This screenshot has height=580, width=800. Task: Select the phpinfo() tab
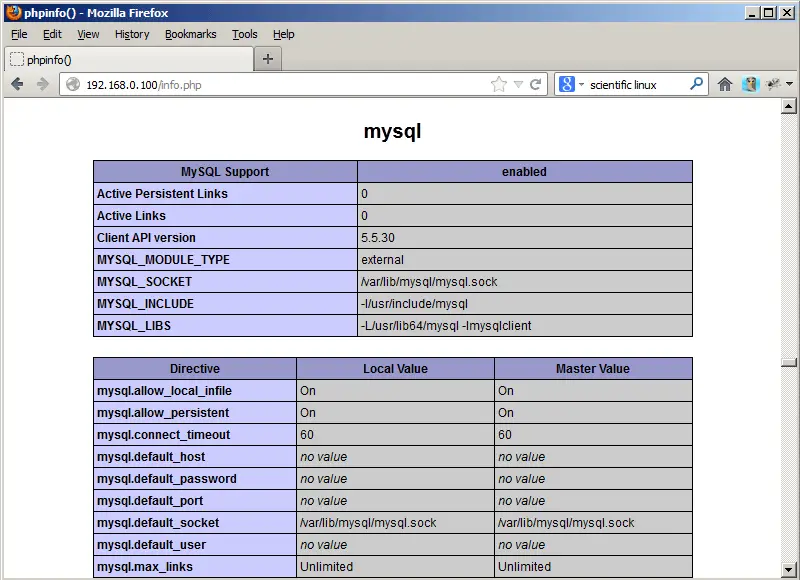point(129,60)
